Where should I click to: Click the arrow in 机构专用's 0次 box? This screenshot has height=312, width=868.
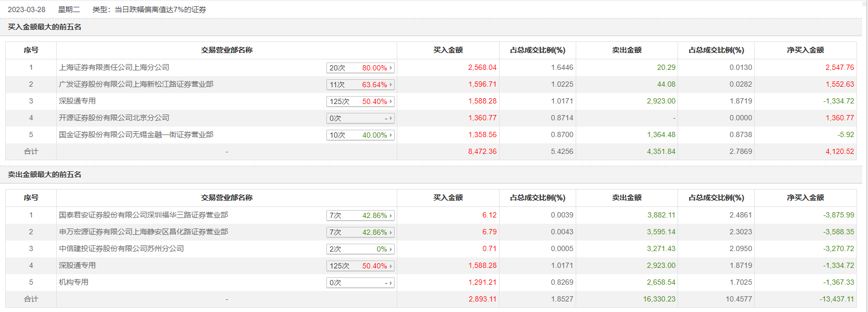click(x=391, y=283)
